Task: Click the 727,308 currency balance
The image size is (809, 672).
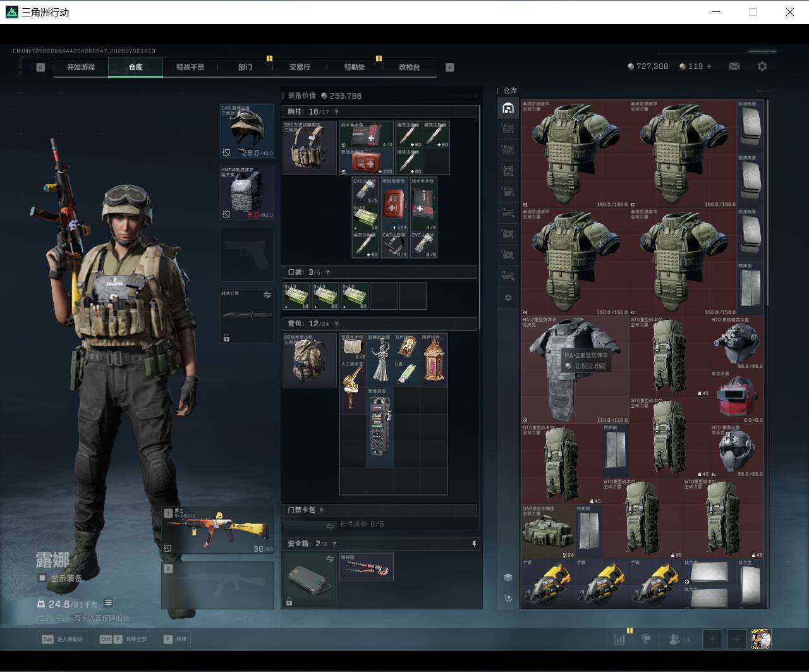Action: tap(648, 66)
